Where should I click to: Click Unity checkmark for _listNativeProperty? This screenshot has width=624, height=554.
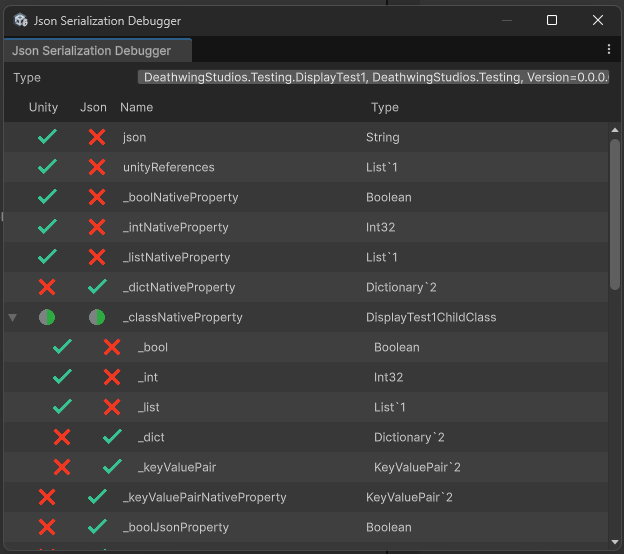[x=47, y=257]
